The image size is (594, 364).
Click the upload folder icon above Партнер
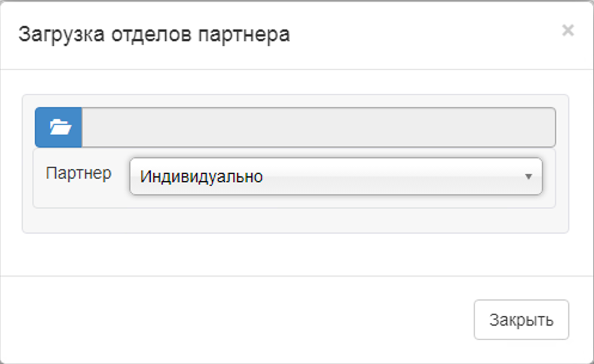click(59, 127)
